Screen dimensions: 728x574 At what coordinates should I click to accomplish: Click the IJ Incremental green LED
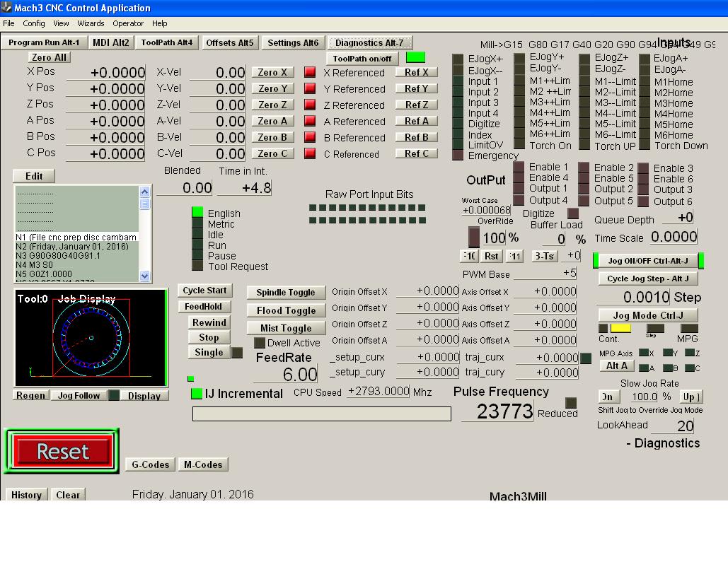point(197,394)
